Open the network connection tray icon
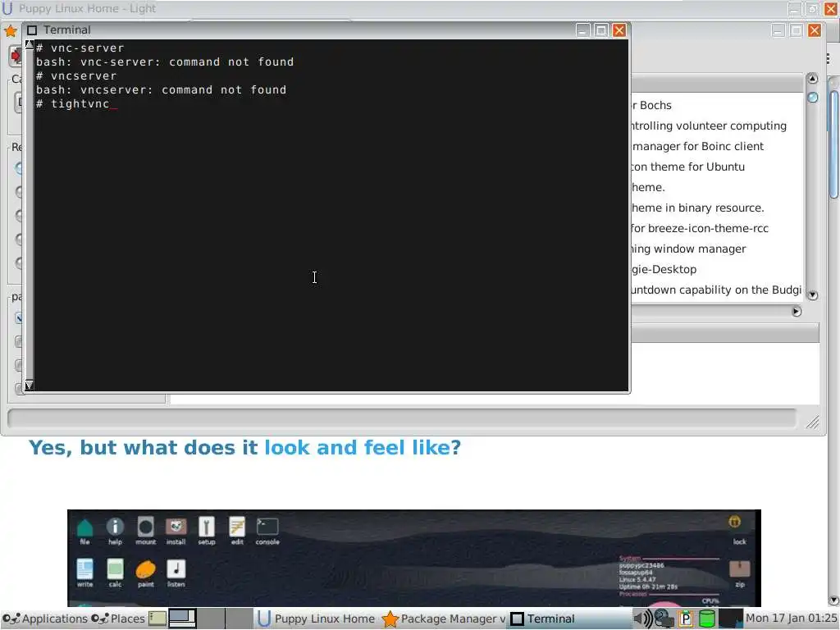Viewport: 840px width, 630px height. click(664, 619)
